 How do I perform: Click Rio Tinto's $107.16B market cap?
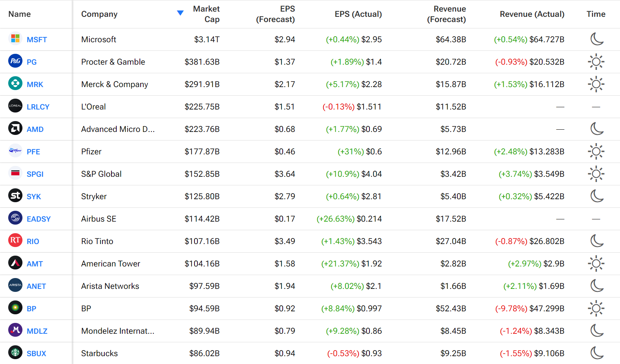[202, 241]
